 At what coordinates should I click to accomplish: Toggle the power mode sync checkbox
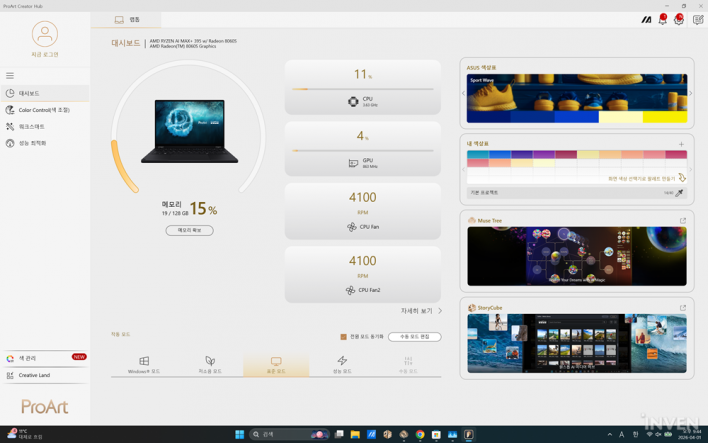click(x=343, y=337)
